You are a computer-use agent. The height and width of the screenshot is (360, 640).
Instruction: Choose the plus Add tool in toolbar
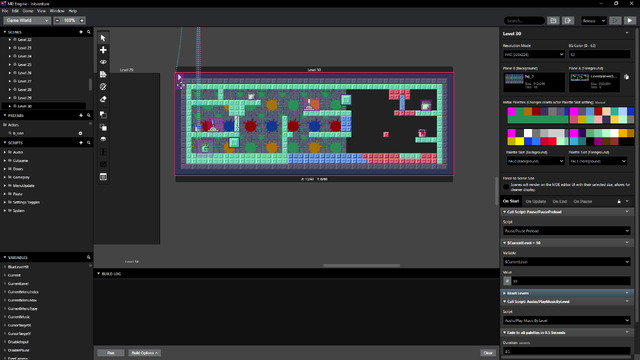[103, 50]
